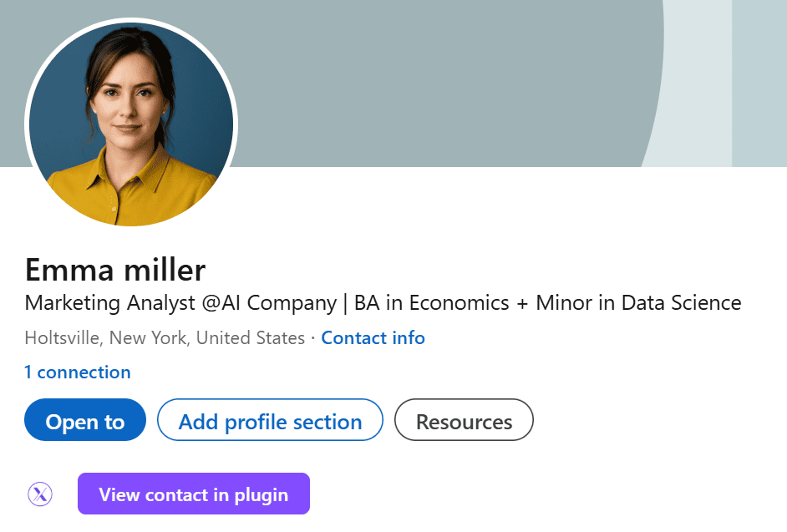Screen dimensions: 787x532
Task: Click the purple X plugin icon
Action: tap(39, 494)
